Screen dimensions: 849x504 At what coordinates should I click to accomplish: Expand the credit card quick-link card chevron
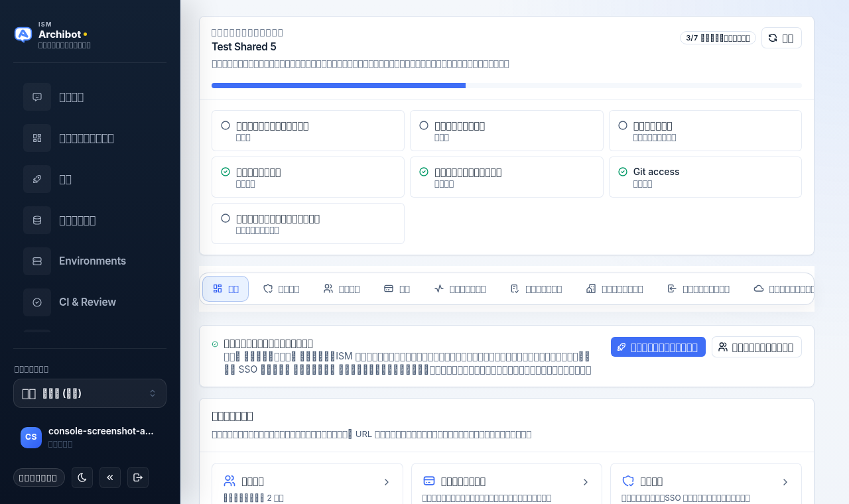tap(586, 482)
